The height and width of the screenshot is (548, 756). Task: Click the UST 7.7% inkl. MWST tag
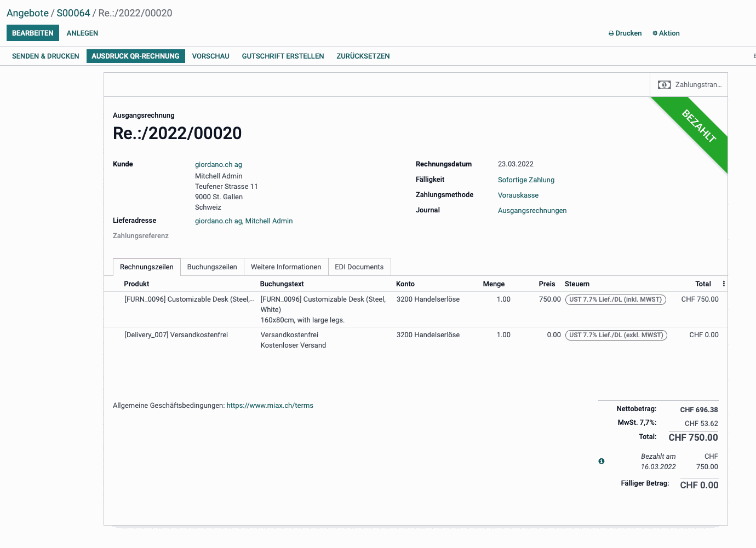pyautogui.click(x=616, y=299)
